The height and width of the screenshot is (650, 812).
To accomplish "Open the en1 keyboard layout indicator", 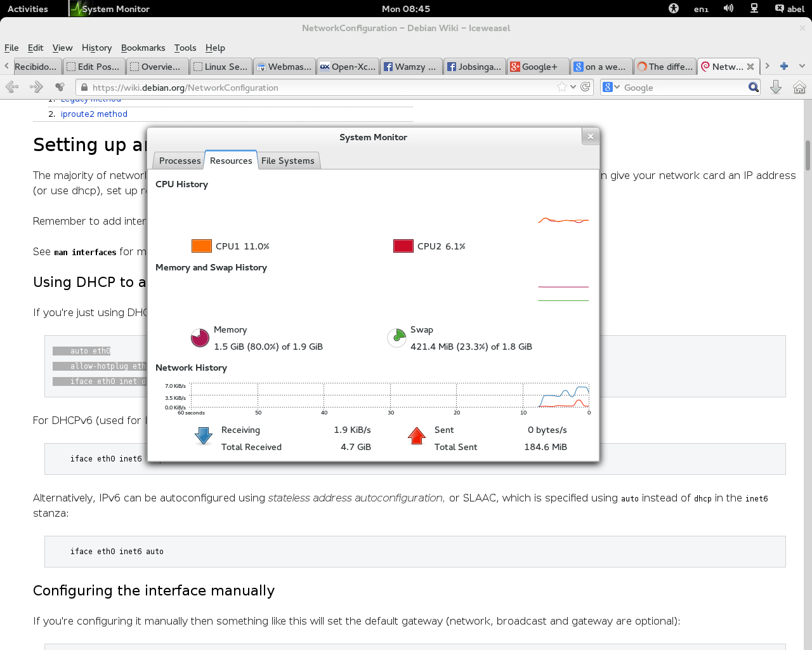I will pyautogui.click(x=701, y=9).
